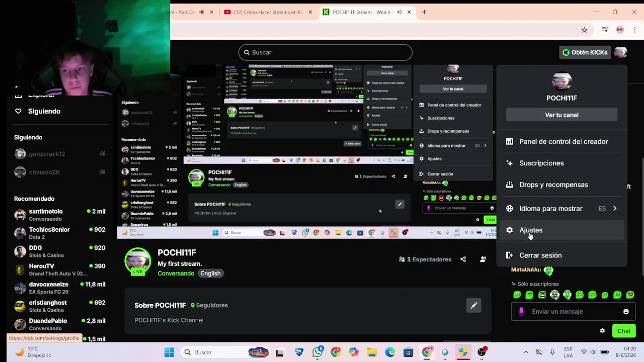Open DuendePablo recommended channel
This screenshot has height=362, width=644.
(x=60, y=324)
